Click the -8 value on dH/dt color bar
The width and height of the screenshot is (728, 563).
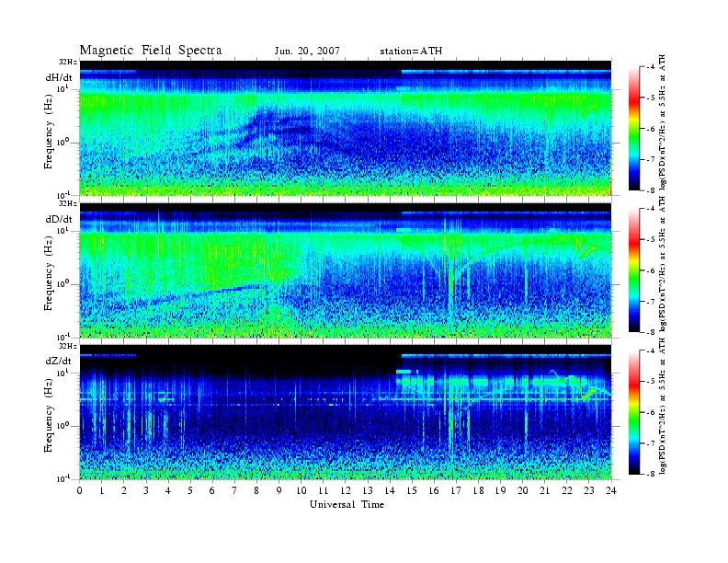(651, 190)
